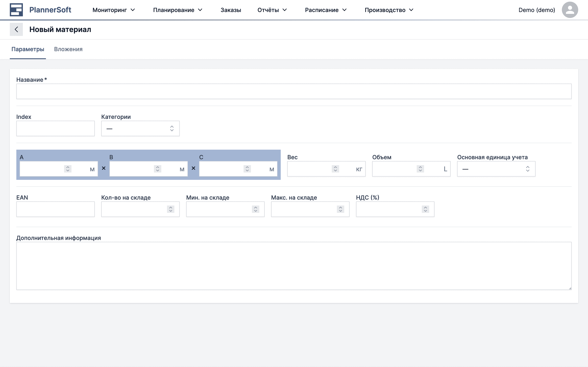The image size is (588, 367).
Task: Click the stepper arrows in field B
Action: pyautogui.click(x=157, y=169)
